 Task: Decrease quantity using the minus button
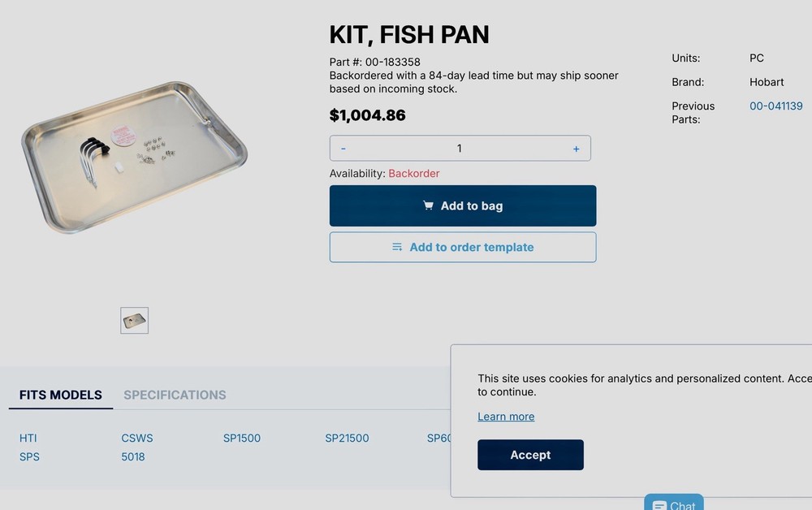(343, 148)
